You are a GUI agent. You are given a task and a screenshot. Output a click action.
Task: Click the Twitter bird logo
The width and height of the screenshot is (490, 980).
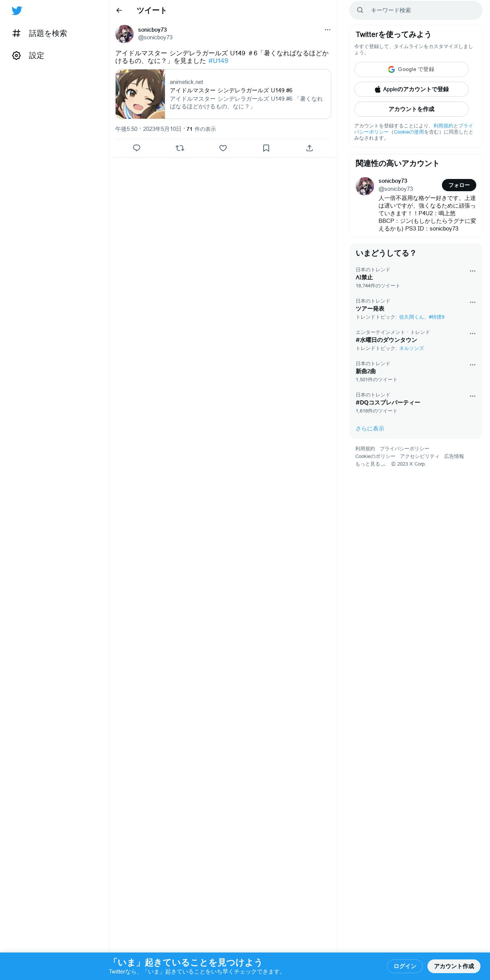tap(17, 11)
